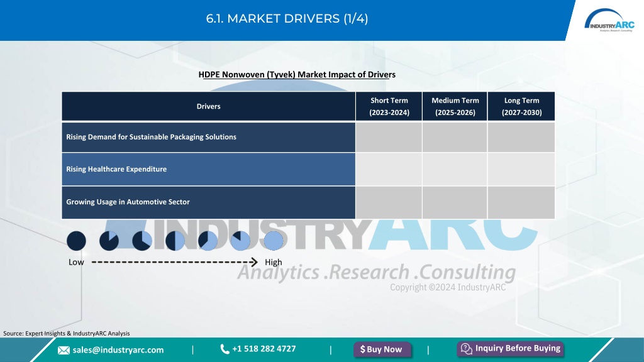Click Short Term cell for Rising Healthcare Expenditure
The width and height of the screenshot is (644, 362).
point(389,169)
